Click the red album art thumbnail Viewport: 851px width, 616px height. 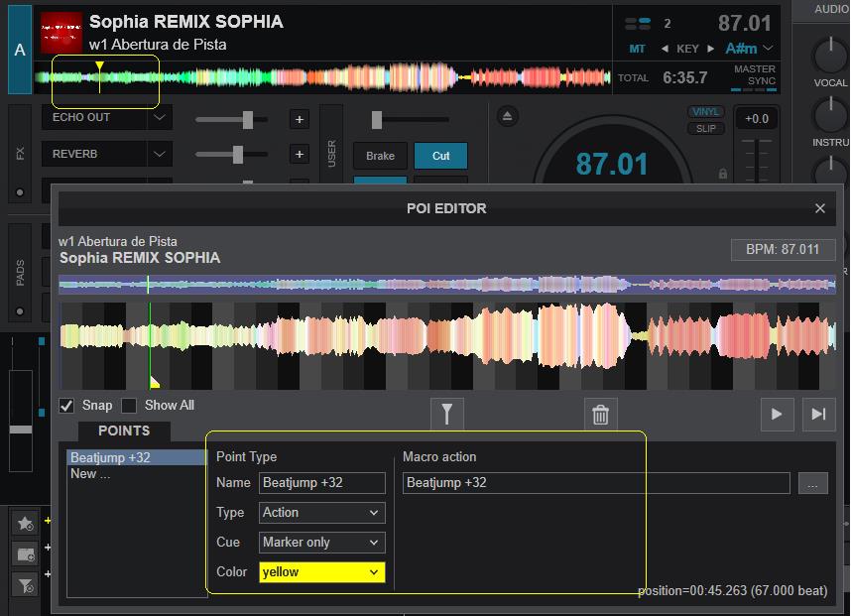click(61, 33)
